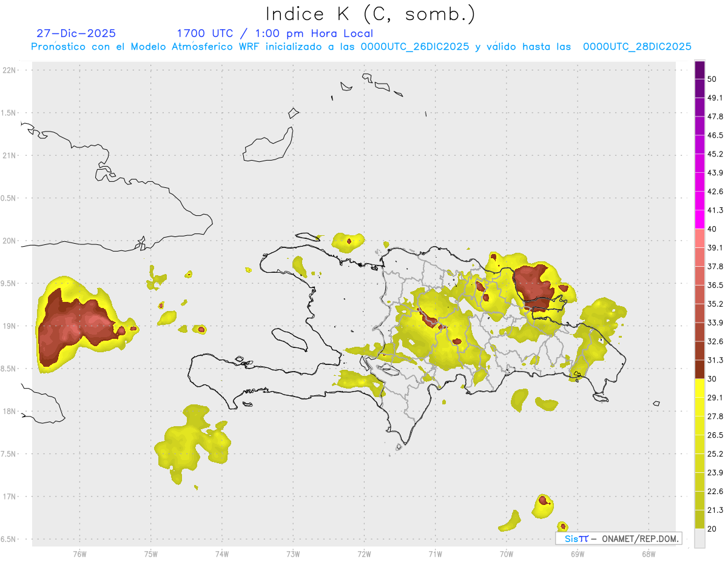The image size is (728, 562).
Task: Click the "25.2" value on color scale
Action: coord(715,454)
